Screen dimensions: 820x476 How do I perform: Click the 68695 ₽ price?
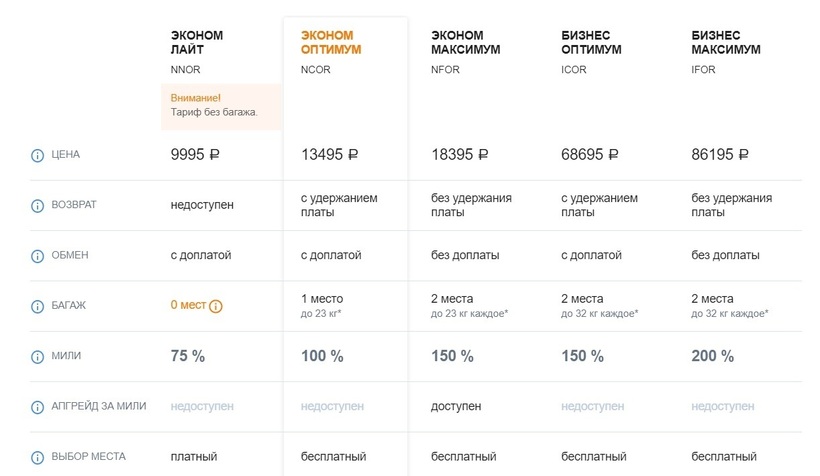pos(590,155)
